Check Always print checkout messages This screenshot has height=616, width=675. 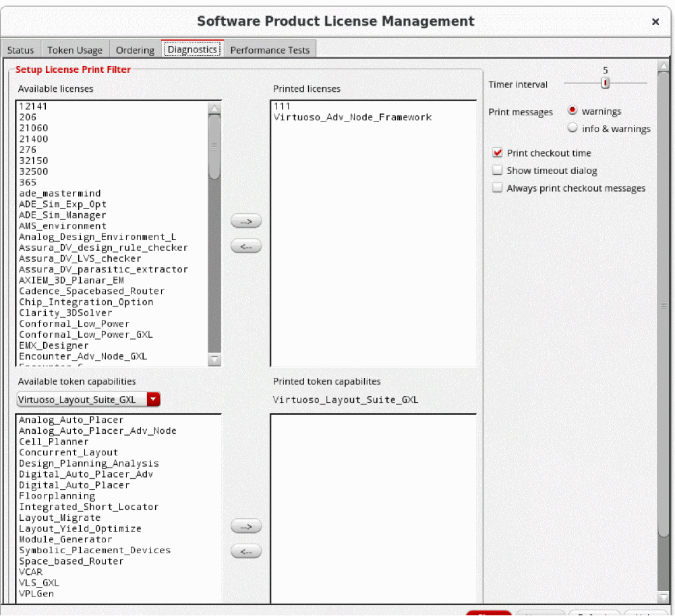[x=498, y=188]
